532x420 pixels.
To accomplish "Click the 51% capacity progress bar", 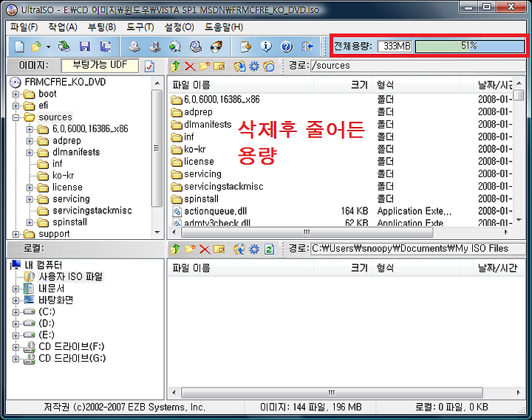I will [470, 46].
